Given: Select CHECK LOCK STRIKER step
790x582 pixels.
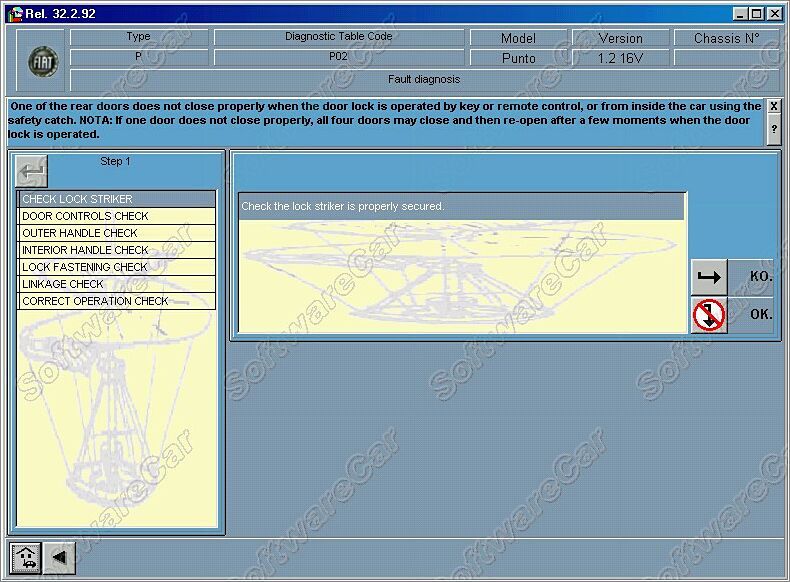Looking at the screenshot, I should (116, 199).
